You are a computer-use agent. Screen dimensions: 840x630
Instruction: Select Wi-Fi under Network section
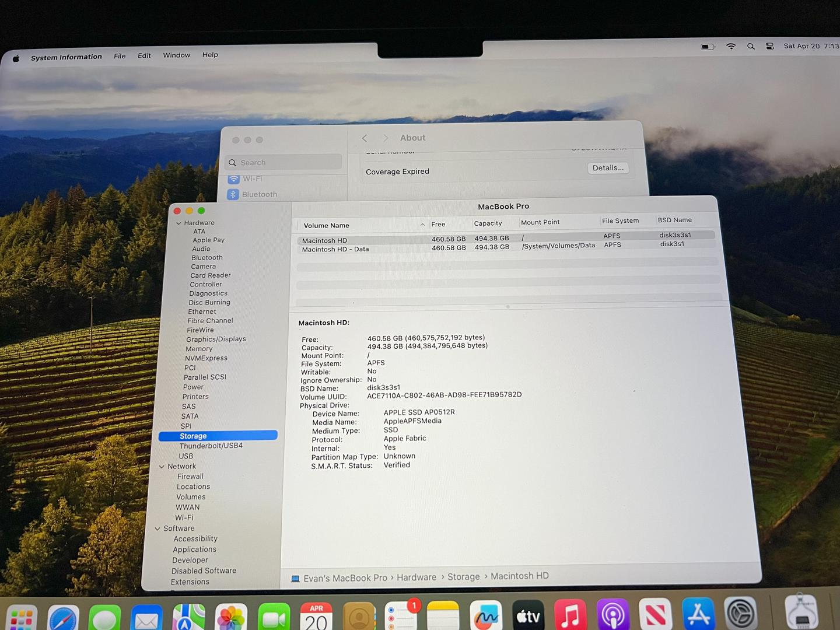[184, 518]
